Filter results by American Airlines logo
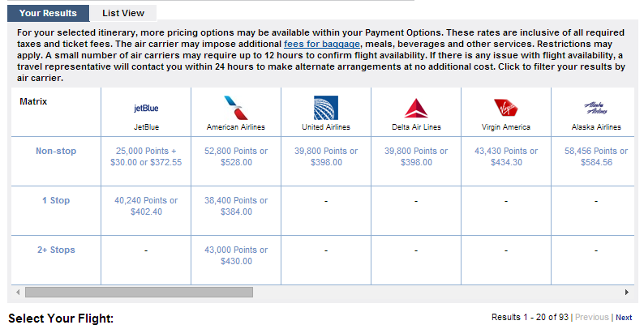The width and height of the screenshot is (644, 325). [x=236, y=108]
